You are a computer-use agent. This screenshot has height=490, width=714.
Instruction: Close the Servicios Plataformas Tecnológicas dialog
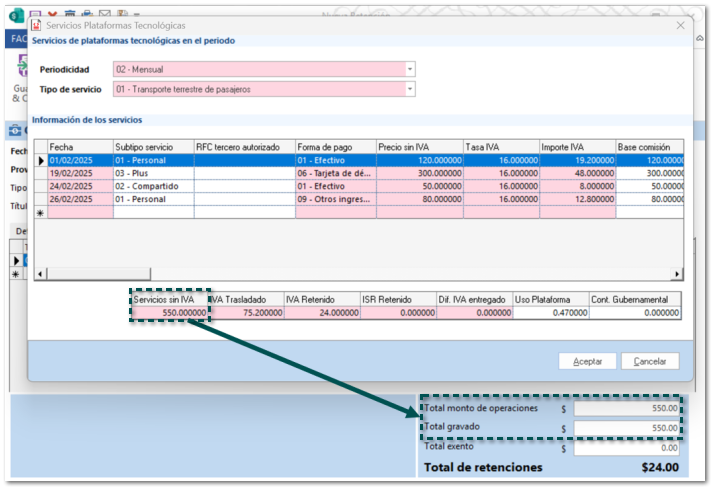tap(681, 25)
